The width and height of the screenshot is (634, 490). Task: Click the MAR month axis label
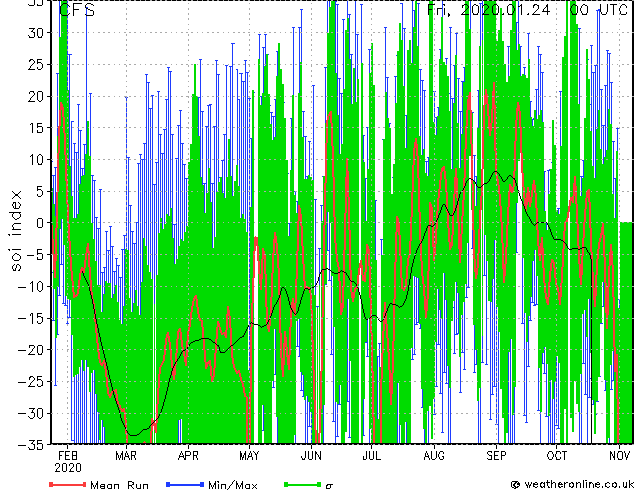[x=126, y=456]
